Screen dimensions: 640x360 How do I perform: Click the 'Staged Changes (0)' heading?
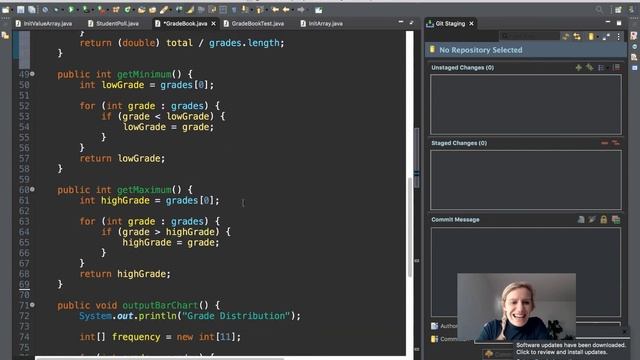(x=459, y=143)
